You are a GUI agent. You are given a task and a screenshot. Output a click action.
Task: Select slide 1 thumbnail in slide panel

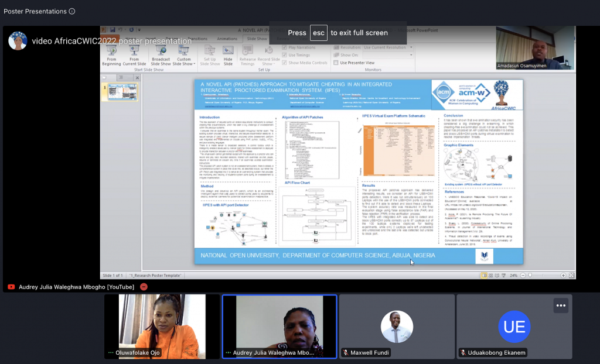(x=123, y=92)
